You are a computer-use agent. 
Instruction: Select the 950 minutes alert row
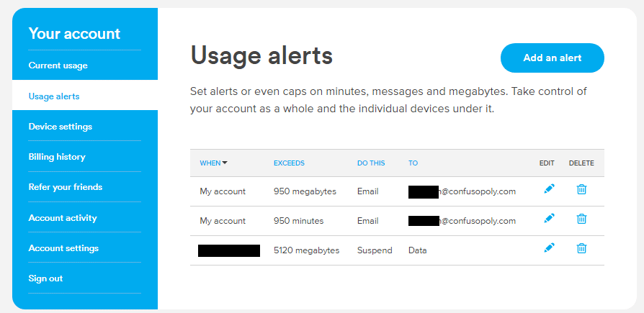(397, 221)
